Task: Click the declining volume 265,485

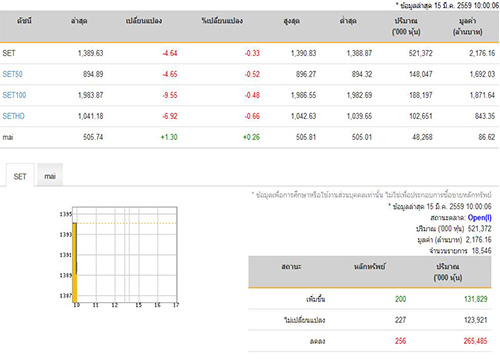Action: point(475,341)
